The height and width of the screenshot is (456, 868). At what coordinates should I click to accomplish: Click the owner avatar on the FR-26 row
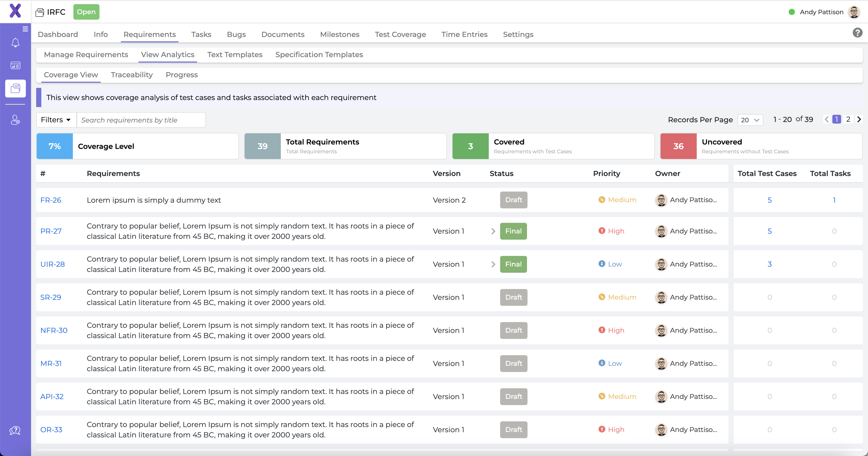pos(661,200)
